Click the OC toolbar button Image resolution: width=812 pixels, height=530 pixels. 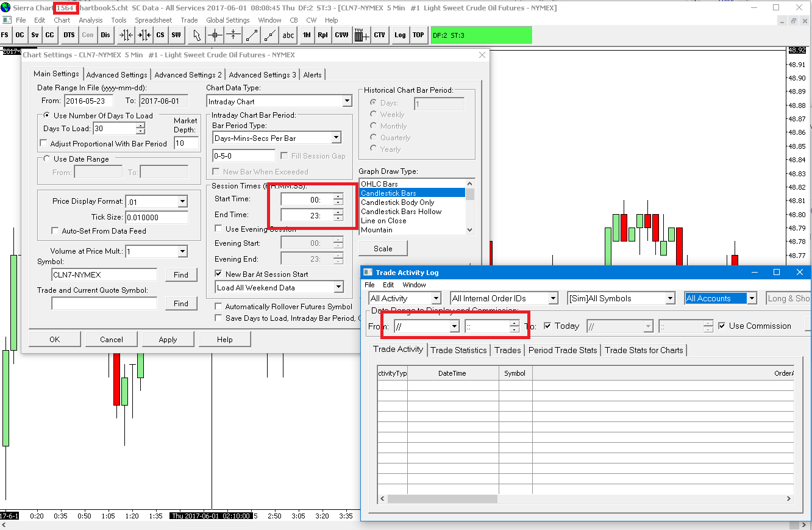(x=20, y=35)
